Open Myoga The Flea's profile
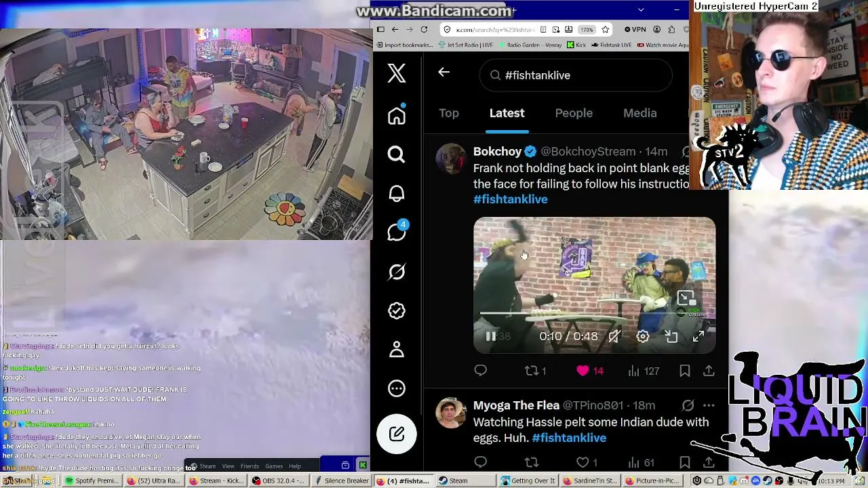This screenshot has width=868, height=488. click(x=516, y=405)
